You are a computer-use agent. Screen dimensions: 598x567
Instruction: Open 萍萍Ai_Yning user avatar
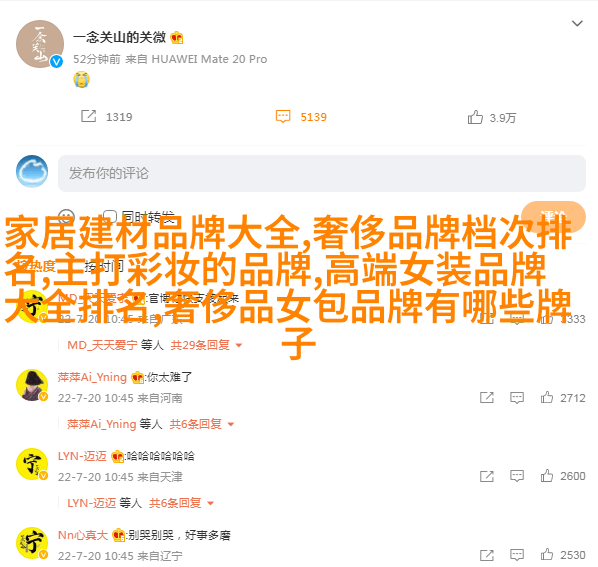[32, 385]
